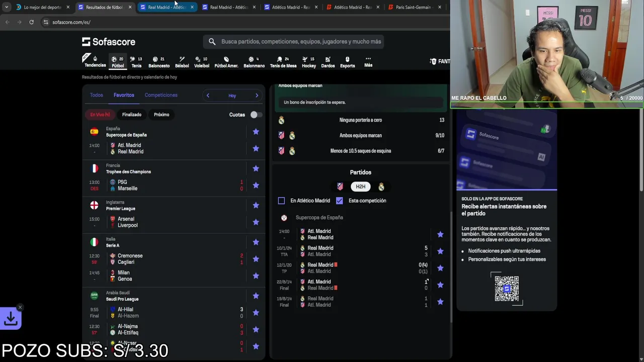Show Atlético Madrid matches crest in Partidos

(340, 187)
